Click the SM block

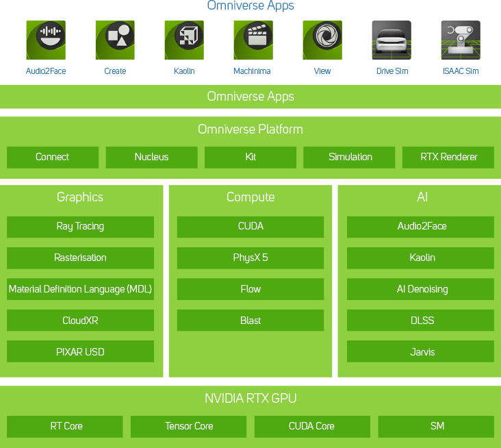436,427
